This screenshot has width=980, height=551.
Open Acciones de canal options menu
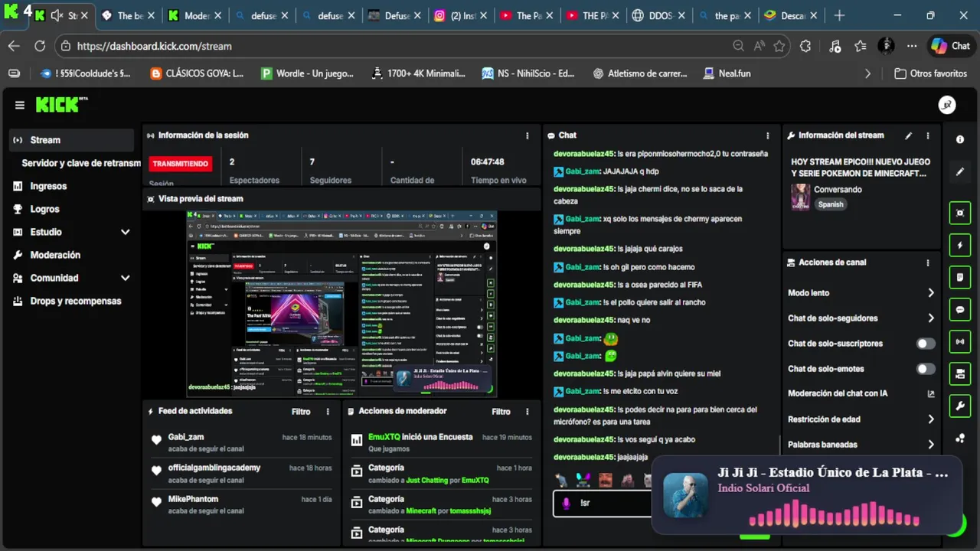click(928, 262)
